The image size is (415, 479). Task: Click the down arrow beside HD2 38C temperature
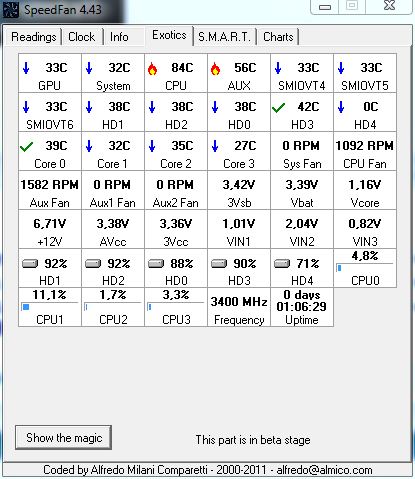152,107
